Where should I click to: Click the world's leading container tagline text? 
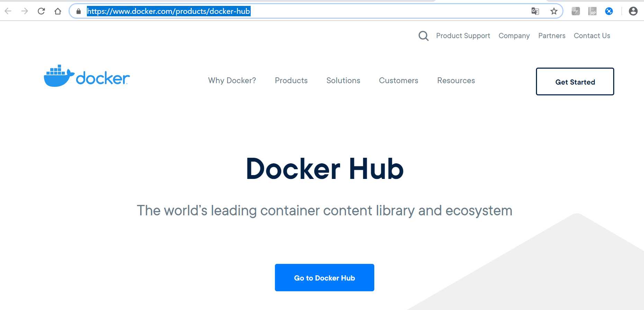click(x=324, y=210)
